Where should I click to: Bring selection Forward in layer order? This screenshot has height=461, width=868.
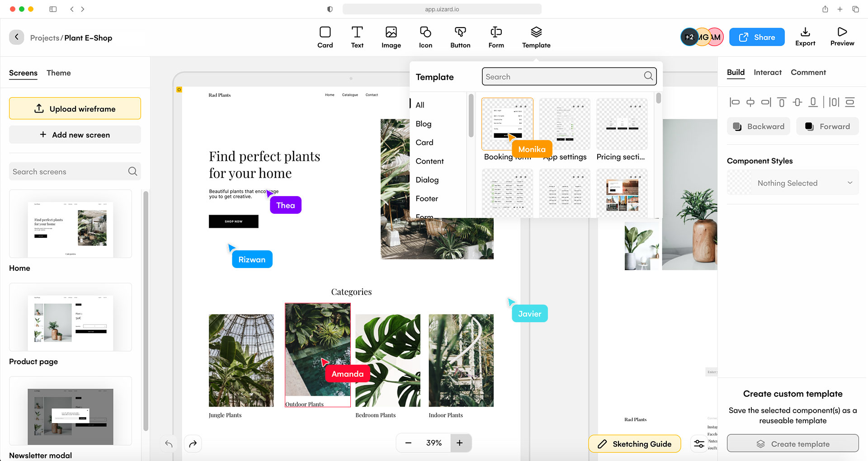(x=827, y=126)
